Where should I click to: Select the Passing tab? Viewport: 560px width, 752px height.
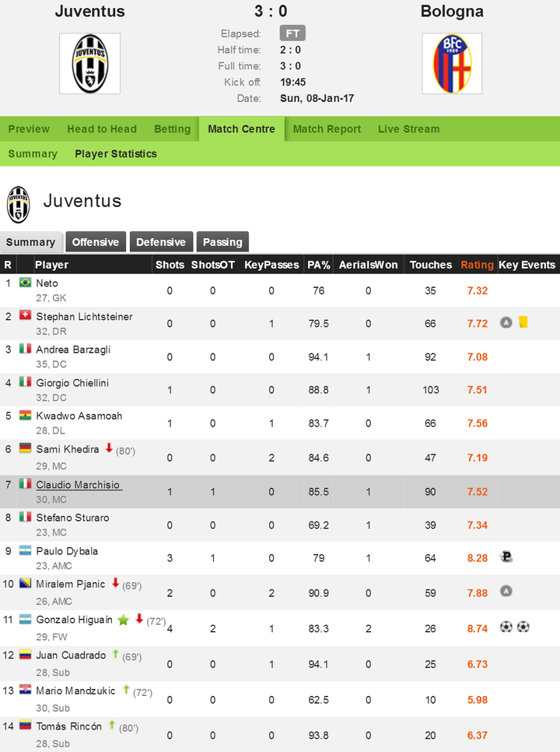pyautogui.click(x=222, y=241)
